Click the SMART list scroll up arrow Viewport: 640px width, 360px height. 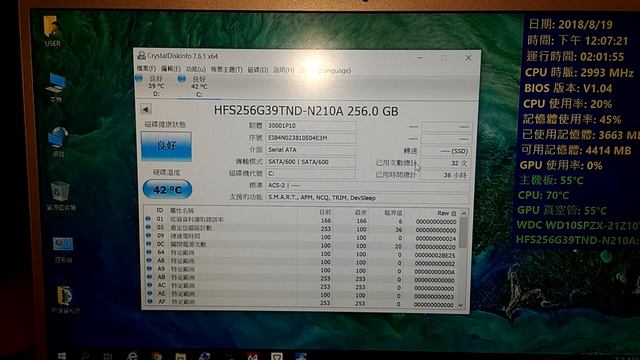pyautogui.click(x=464, y=213)
